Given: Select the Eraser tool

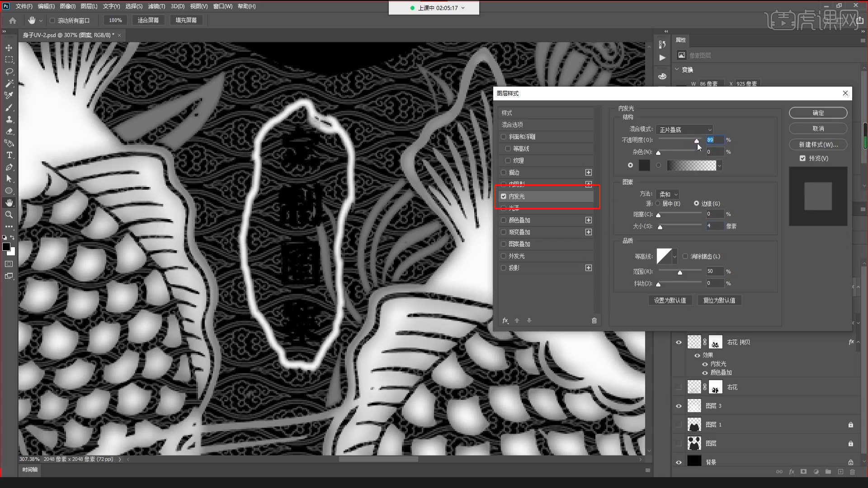Looking at the screenshot, I should pos(9,131).
